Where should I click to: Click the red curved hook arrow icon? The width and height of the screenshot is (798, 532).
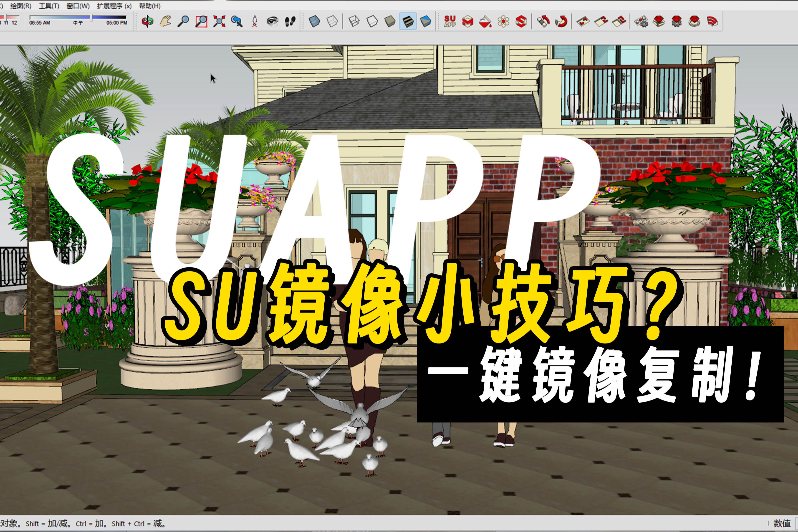tap(561, 22)
